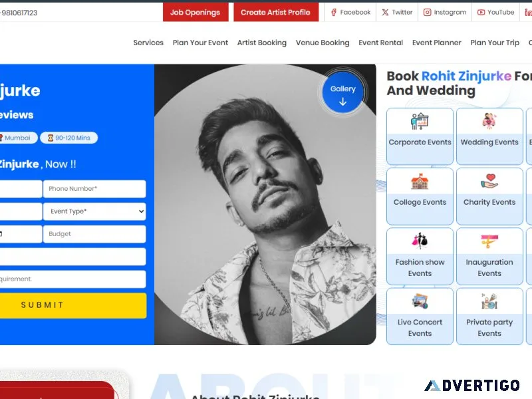Open Event Rental menu item
The height and width of the screenshot is (399, 532).
pyautogui.click(x=380, y=43)
